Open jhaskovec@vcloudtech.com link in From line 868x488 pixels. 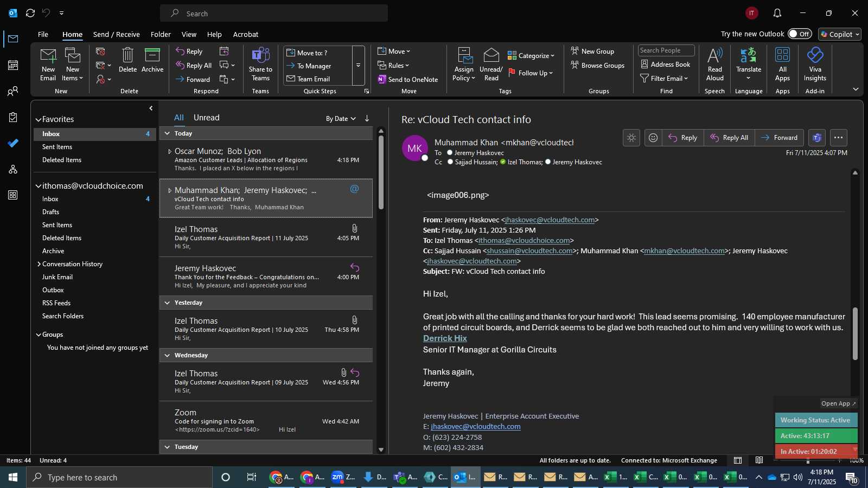550,220
